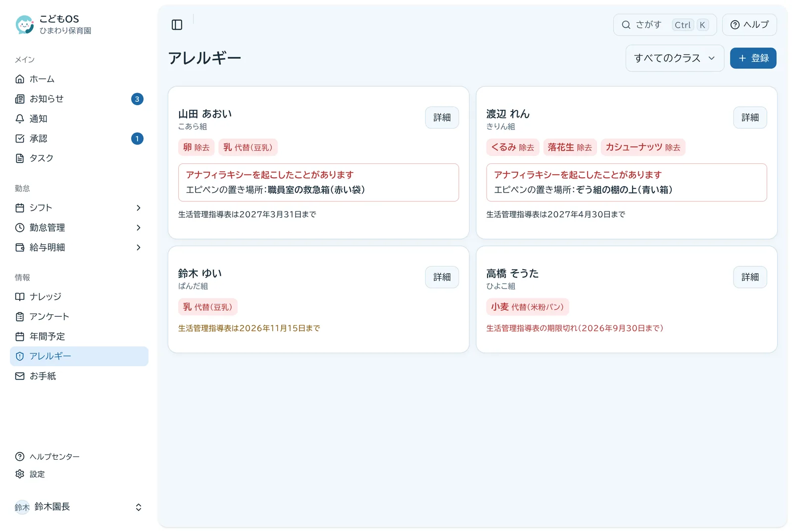792x532 pixels.
Task: Open the 鈴木園長 account switcher
Action: [79, 507]
